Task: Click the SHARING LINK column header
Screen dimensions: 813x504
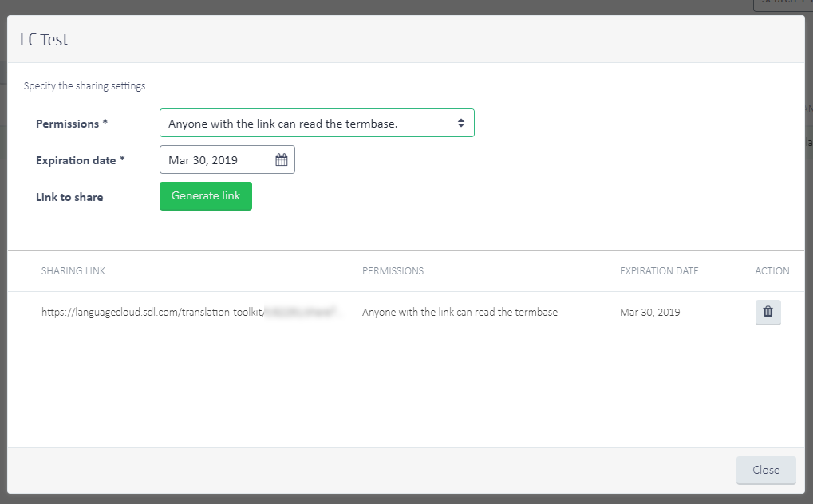Action: click(73, 271)
